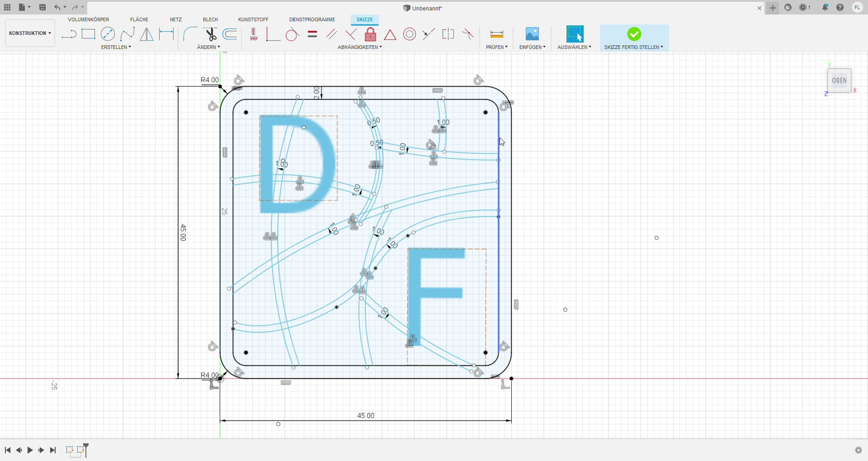Image resolution: width=868 pixels, height=461 pixels.
Task: Expand the ÄNDERN dropdown
Action: pyautogui.click(x=208, y=47)
